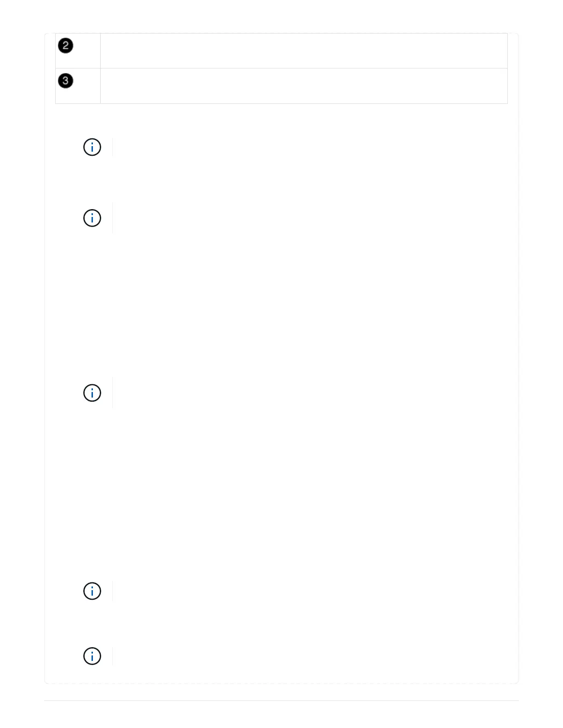Click the first info icon below the table
The width and height of the screenshot is (563, 728).
[x=92, y=148]
